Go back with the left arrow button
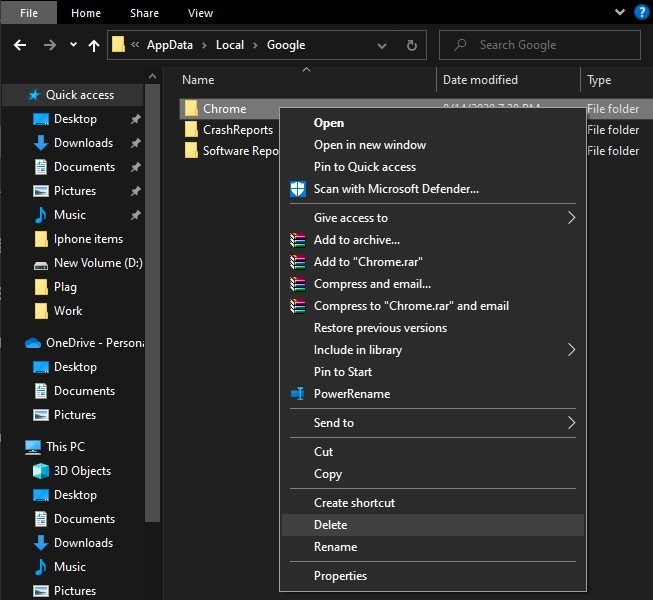653x600 pixels. (20, 45)
